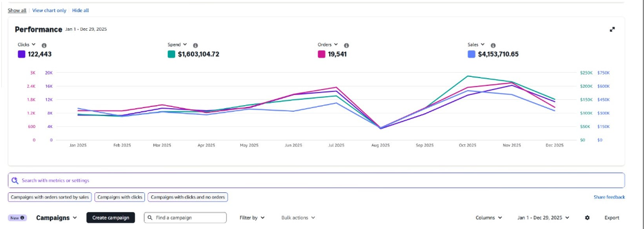Open the Clicks metric dropdown

tap(26, 44)
